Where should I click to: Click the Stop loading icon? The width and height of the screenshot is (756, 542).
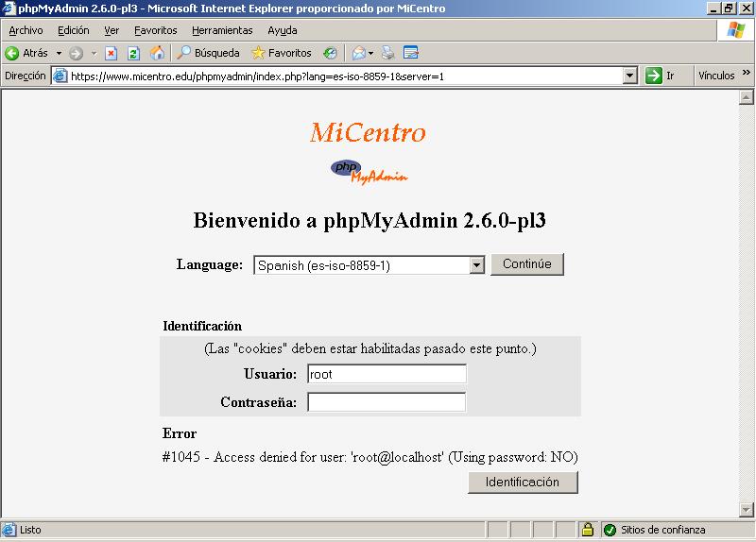tap(111, 53)
